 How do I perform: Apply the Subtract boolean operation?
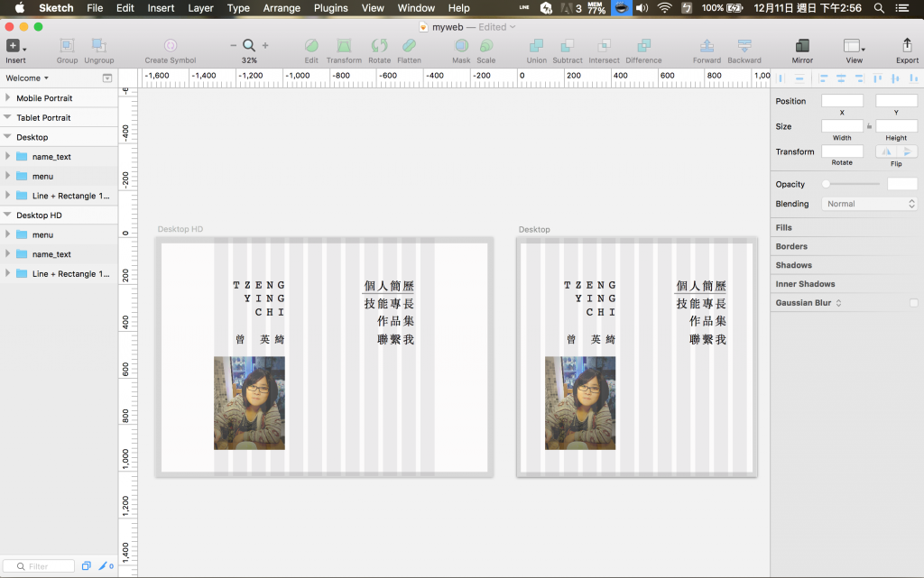(x=568, y=46)
